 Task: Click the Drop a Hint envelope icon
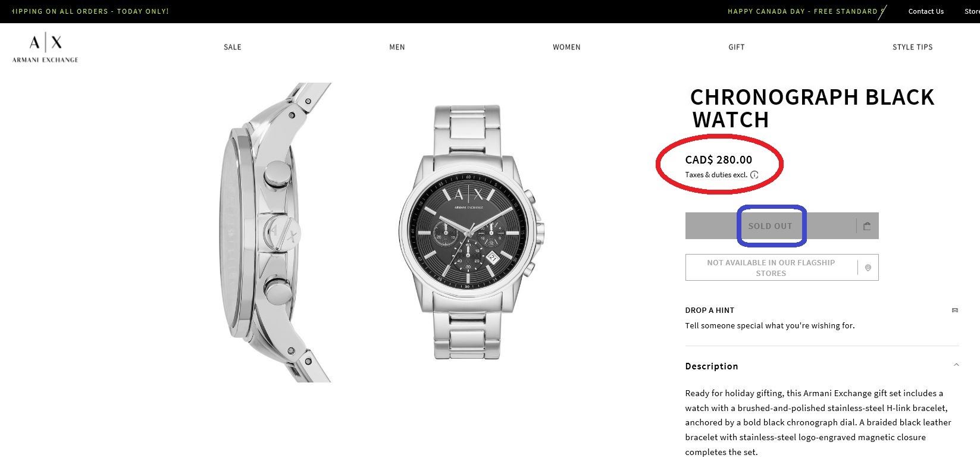coord(955,310)
